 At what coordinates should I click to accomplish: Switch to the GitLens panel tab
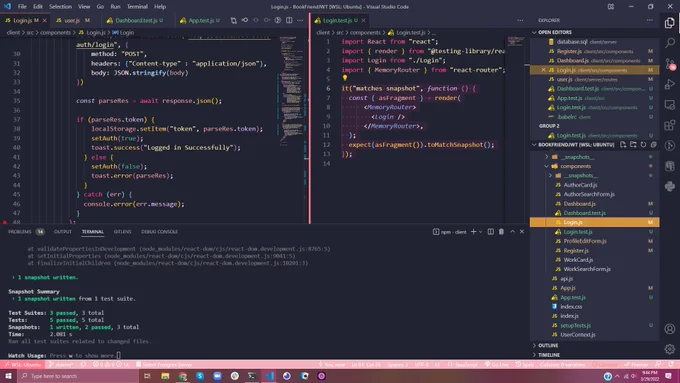(122, 232)
